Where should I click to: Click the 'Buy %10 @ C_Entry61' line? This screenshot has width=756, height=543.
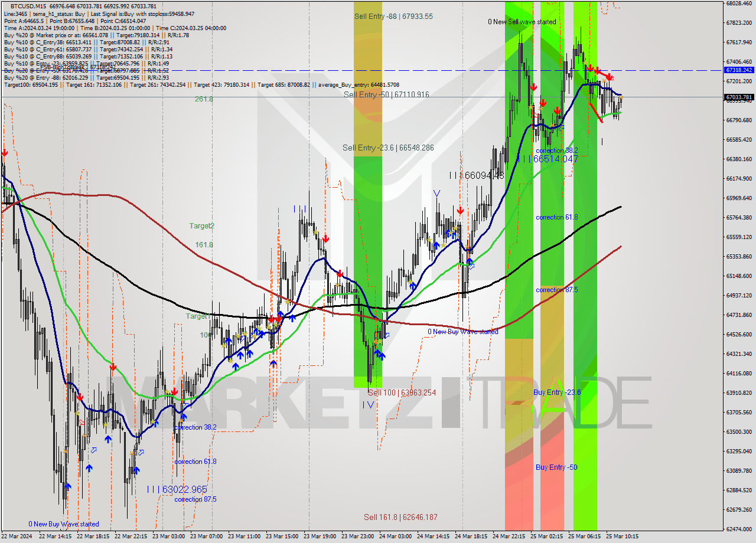pyautogui.click(x=88, y=49)
